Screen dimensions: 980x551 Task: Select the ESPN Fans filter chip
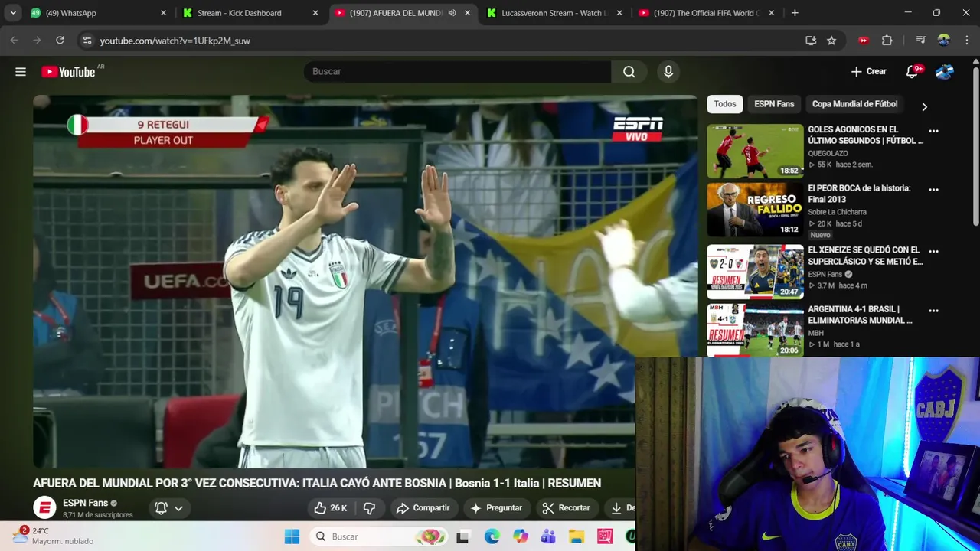pos(774,104)
